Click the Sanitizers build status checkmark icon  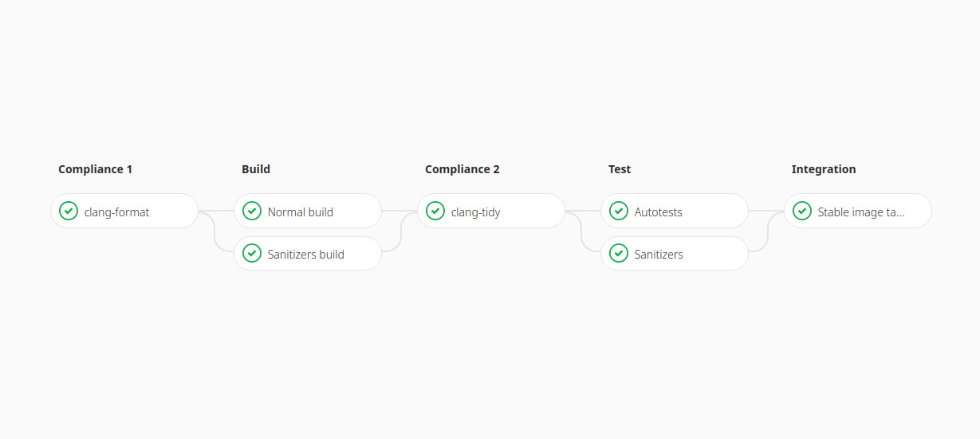(252, 254)
